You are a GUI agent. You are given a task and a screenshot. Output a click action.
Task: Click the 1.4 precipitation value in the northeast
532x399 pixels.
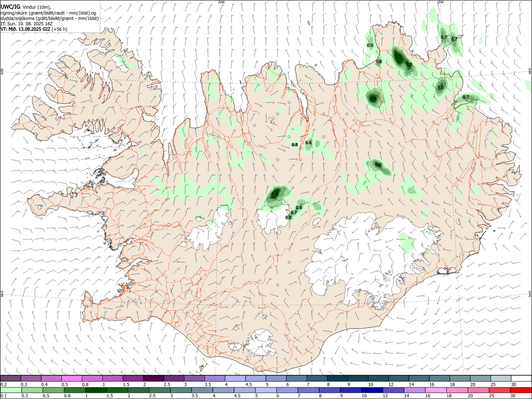click(373, 99)
